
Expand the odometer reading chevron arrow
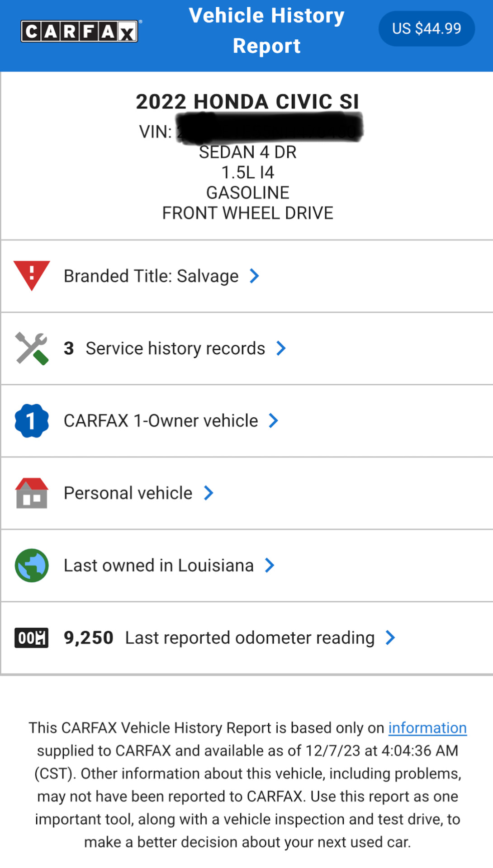pyautogui.click(x=390, y=637)
